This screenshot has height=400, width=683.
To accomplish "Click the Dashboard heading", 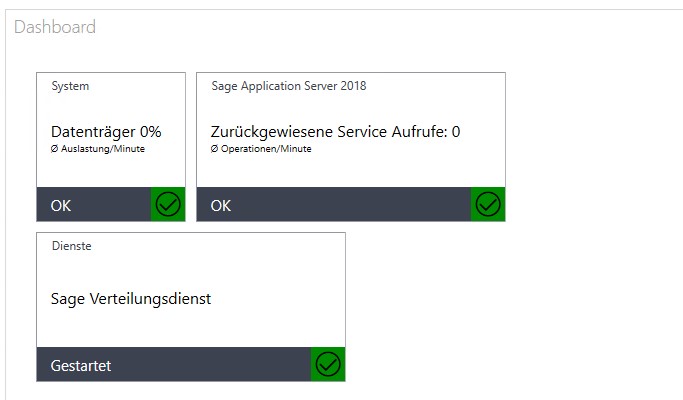I will [x=55, y=27].
